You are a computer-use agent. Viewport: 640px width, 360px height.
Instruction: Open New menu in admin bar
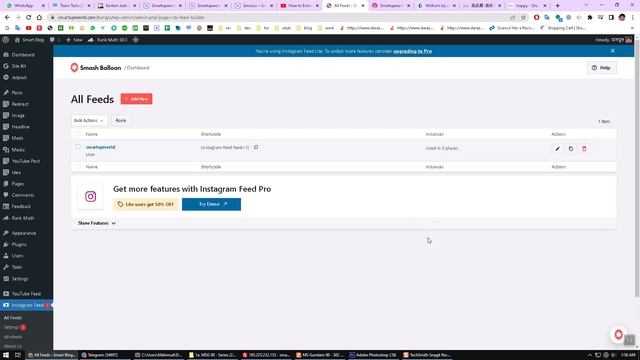pyautogui.click(x=74, y=40)
